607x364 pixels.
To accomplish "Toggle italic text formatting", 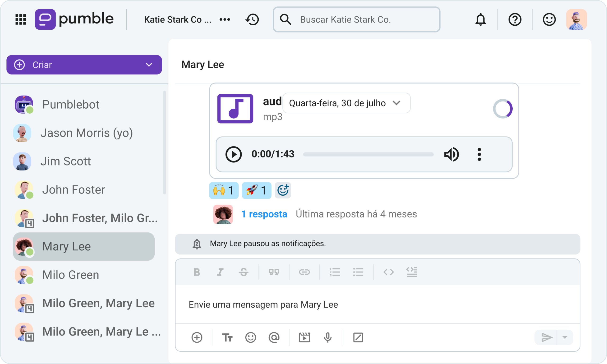I will click(x=220, y=272).
